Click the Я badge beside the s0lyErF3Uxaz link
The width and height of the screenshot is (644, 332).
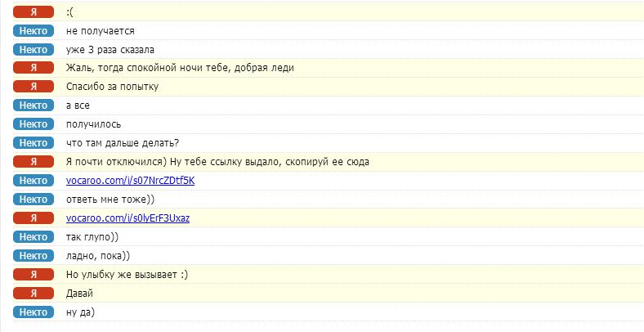click(34, 218)
